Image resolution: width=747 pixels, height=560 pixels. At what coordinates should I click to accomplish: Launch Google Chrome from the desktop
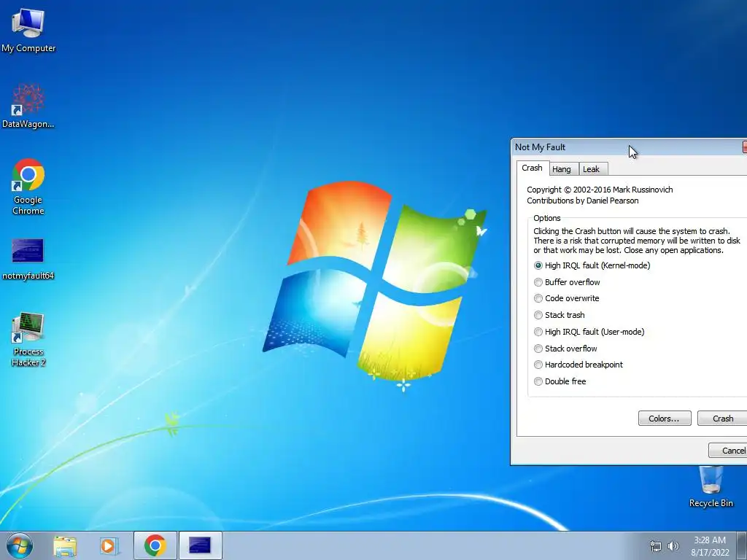(x=28, y=186)
